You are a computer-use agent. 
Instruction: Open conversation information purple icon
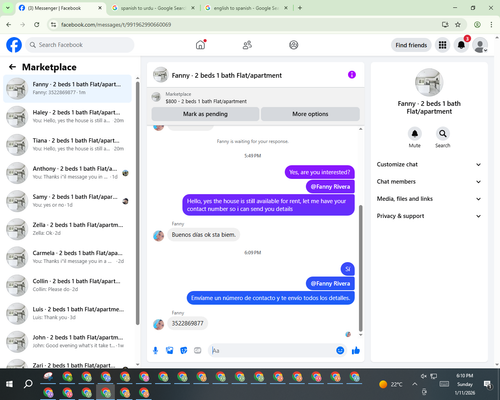(352, 75)
